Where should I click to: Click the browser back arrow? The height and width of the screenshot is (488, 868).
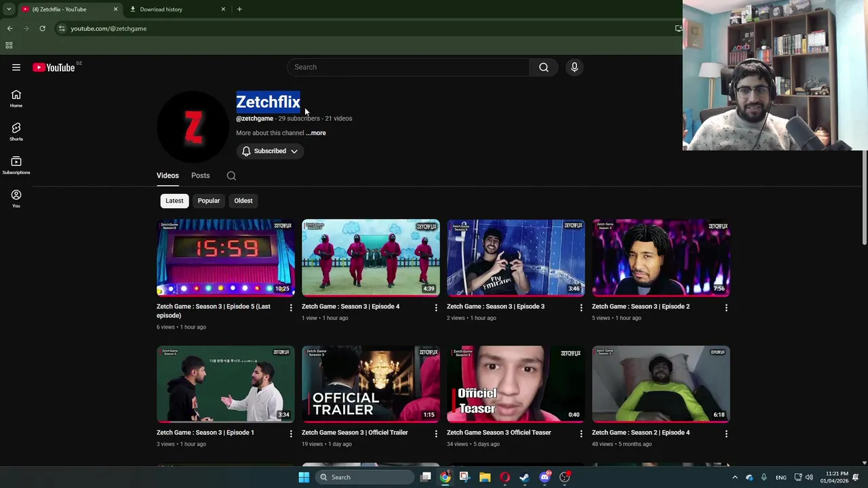(x=9, y=28)
